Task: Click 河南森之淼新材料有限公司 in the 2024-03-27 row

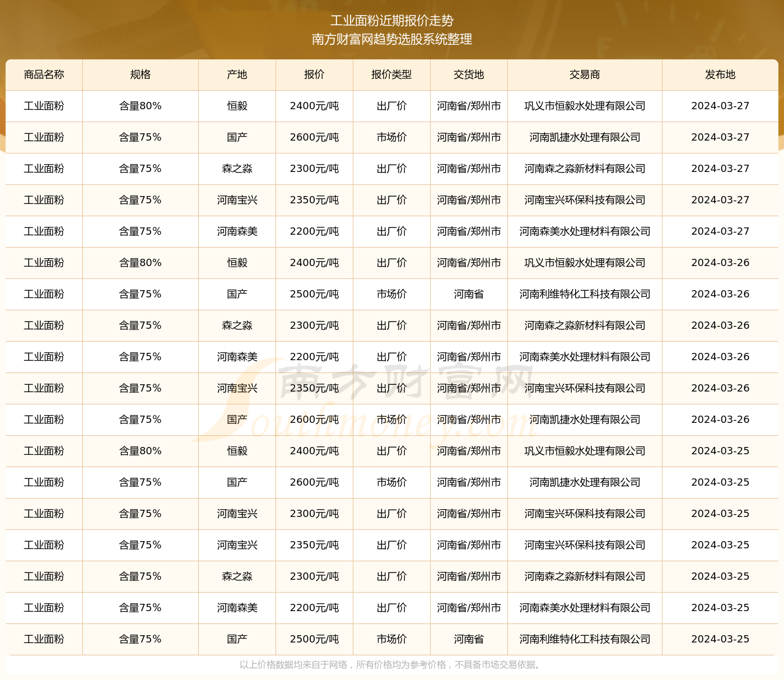Action: click(585, 169)
